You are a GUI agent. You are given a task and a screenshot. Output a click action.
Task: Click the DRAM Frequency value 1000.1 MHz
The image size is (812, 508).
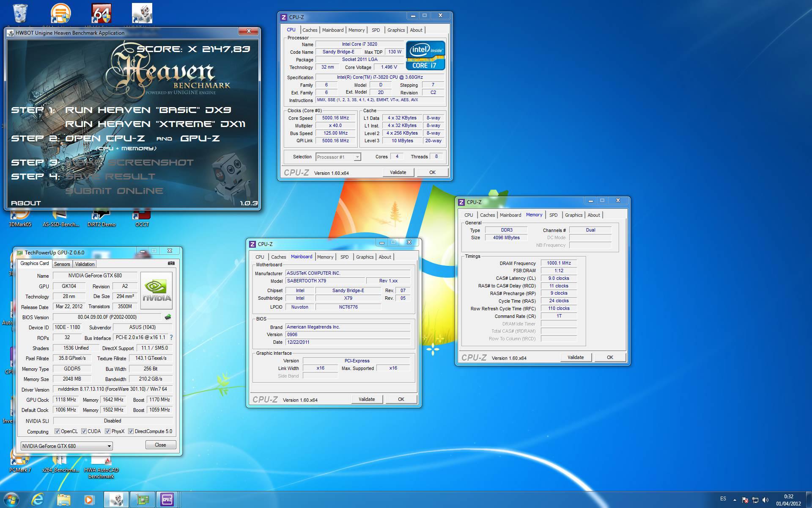click(x=559, y=263)
